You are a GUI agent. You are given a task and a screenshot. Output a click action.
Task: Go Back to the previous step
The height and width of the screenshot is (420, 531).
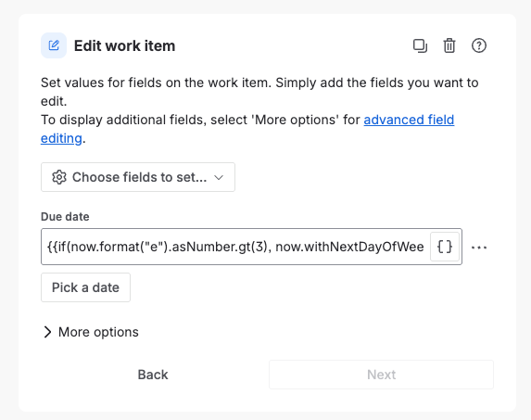click(x=153, y=375)
